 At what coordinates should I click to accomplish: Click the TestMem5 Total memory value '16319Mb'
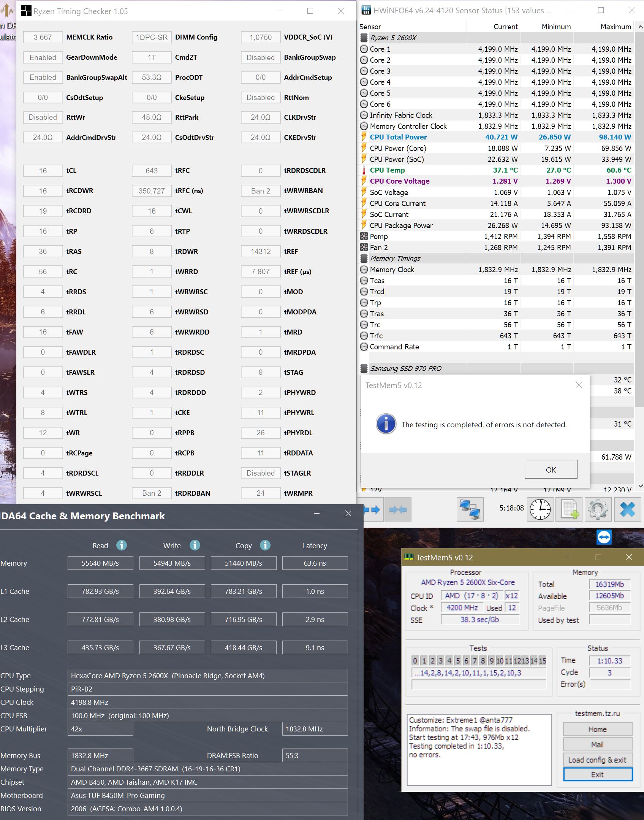[x=610, y=584]
